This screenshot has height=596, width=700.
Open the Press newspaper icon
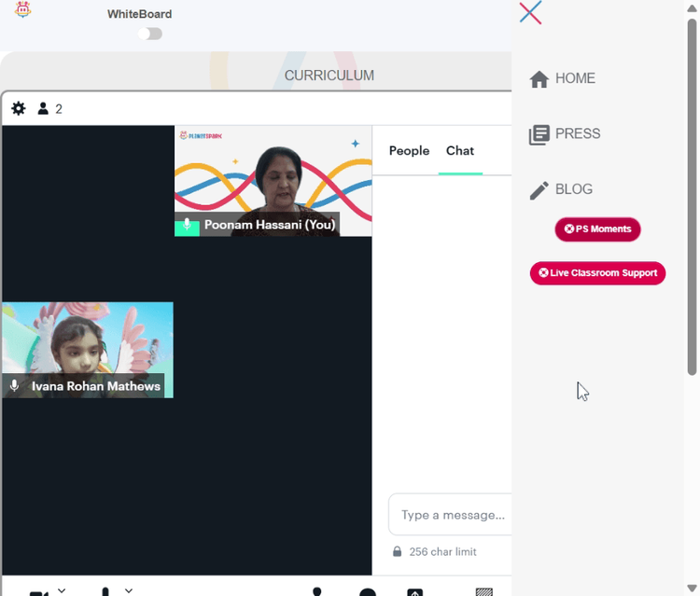click(x=539, y=134)
